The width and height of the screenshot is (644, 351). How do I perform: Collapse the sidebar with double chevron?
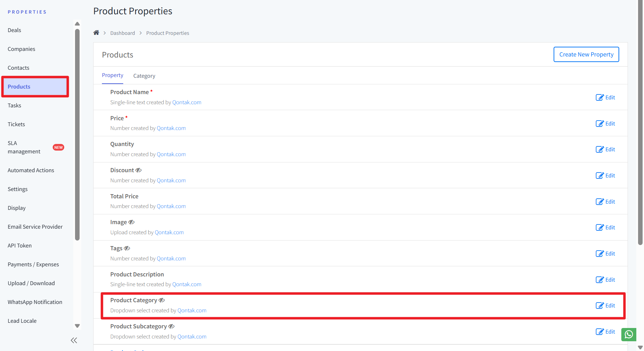[x=74, y=340]
